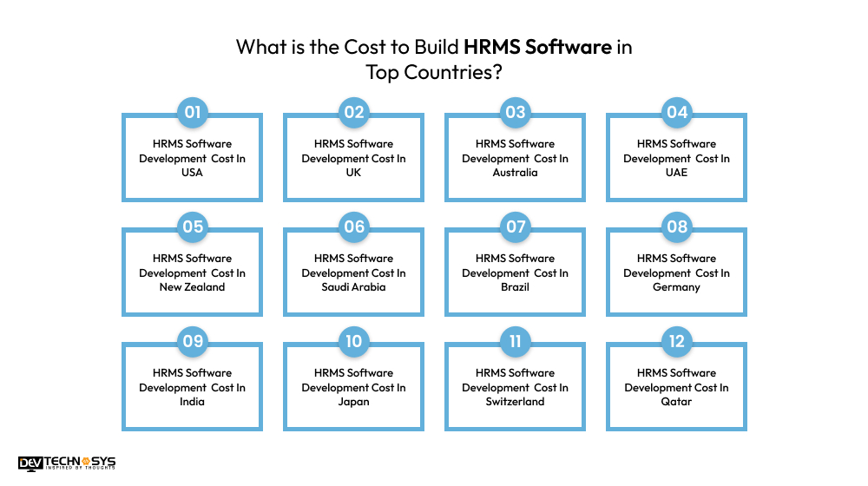868x486 pixels.
Task: Select the HRMS cost in Japan text
Action: point(354,387)
